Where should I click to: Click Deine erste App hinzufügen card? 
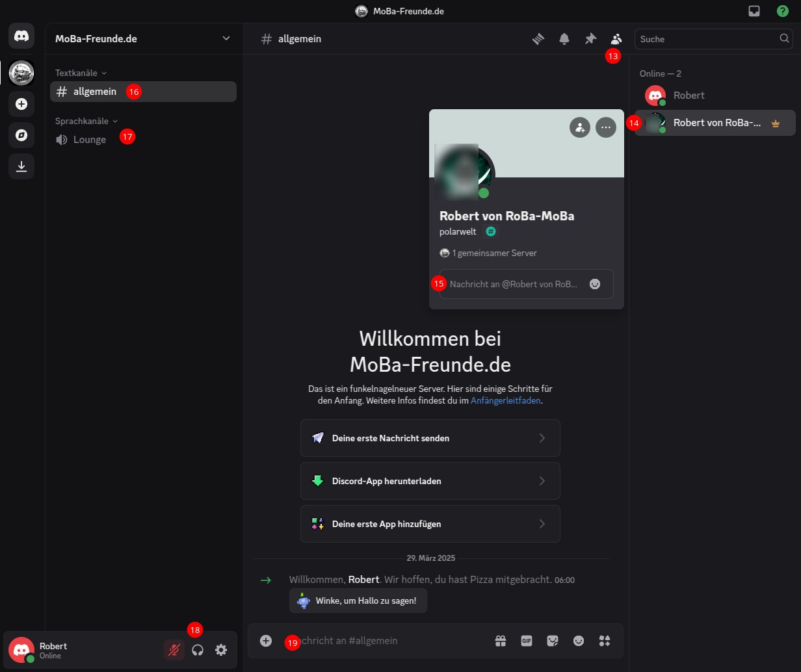(430, 524)
